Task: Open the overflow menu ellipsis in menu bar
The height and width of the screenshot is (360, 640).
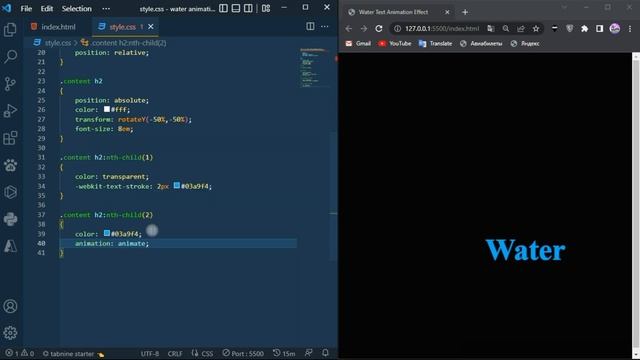Action: click(x=106, y=9)
